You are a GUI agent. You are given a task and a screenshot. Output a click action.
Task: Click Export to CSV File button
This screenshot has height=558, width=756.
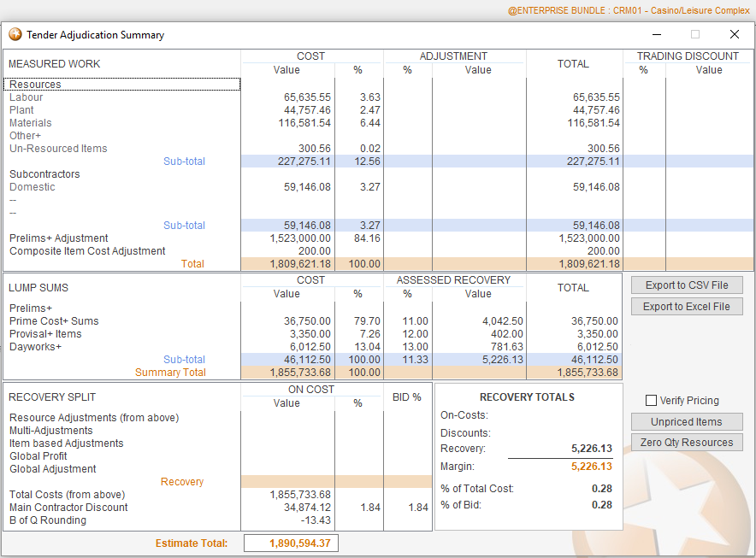coord(687,285)
